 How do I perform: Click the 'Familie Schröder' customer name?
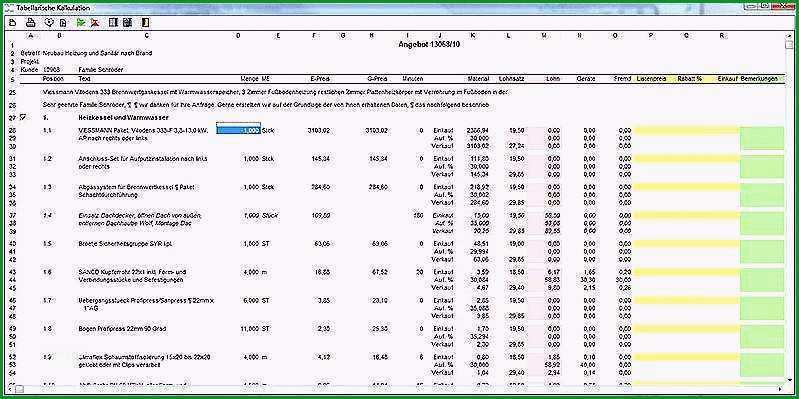pos(101,69)
